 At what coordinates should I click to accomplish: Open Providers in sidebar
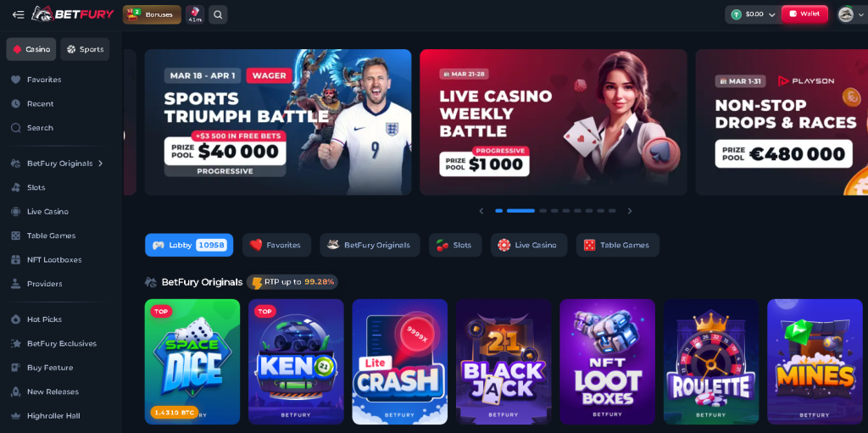pos(44,284)
